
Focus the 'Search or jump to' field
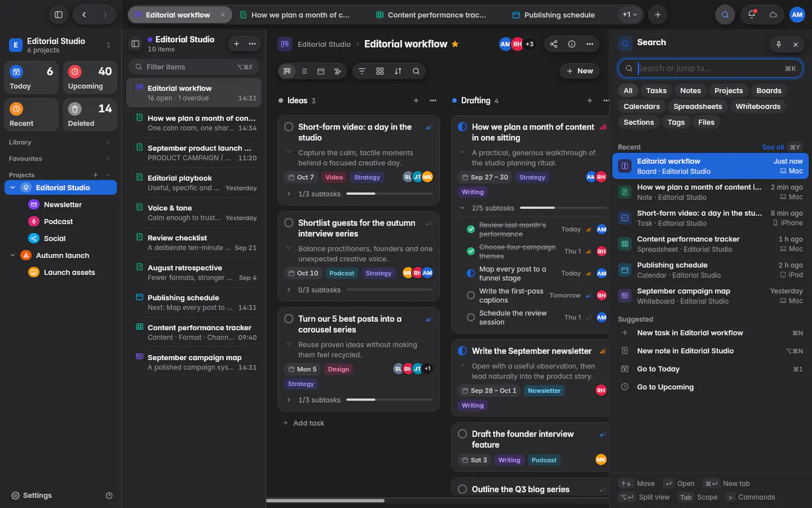[x=710, y=68]
